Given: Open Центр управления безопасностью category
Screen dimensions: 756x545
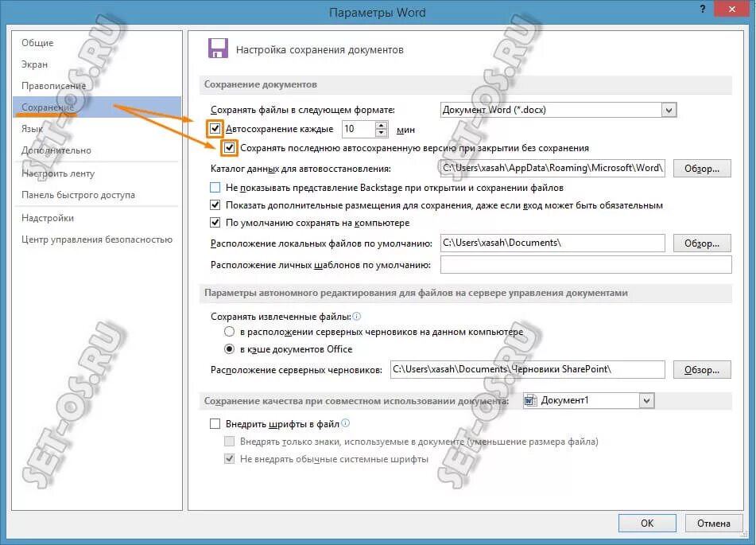Looking at the screenshot, I should (96, 239).
